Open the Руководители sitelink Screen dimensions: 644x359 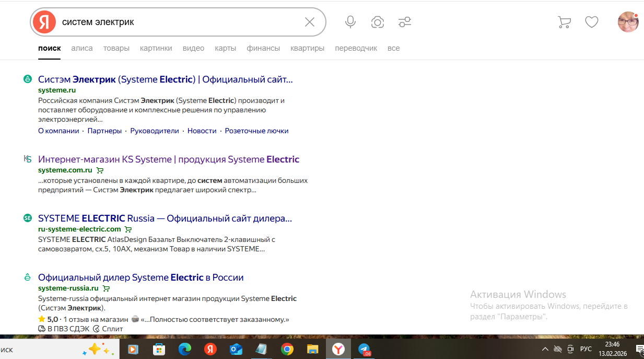tap(155, 131)
